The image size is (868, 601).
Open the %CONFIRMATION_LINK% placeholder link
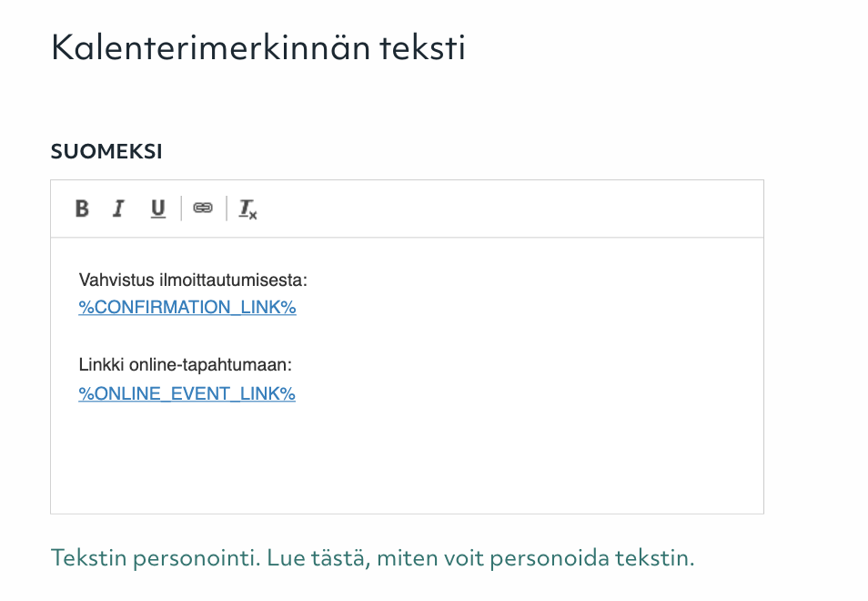click(187, 307)
